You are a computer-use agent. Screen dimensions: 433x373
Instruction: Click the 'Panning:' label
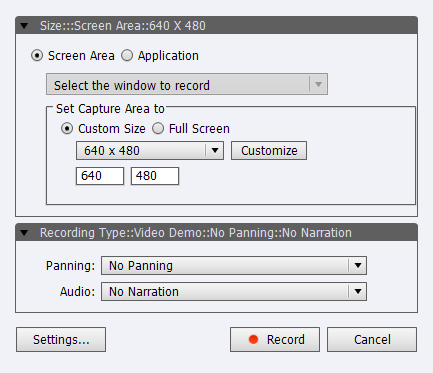(x=70, y=266)
